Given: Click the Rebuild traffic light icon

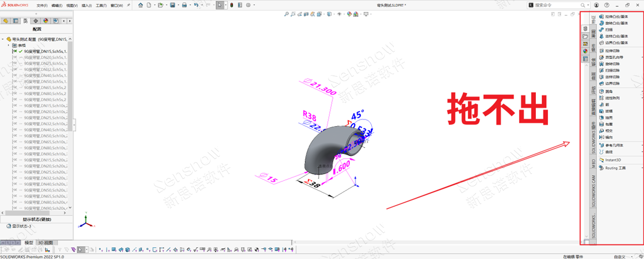Looking at the screenshot, I should tap(232, 5).
